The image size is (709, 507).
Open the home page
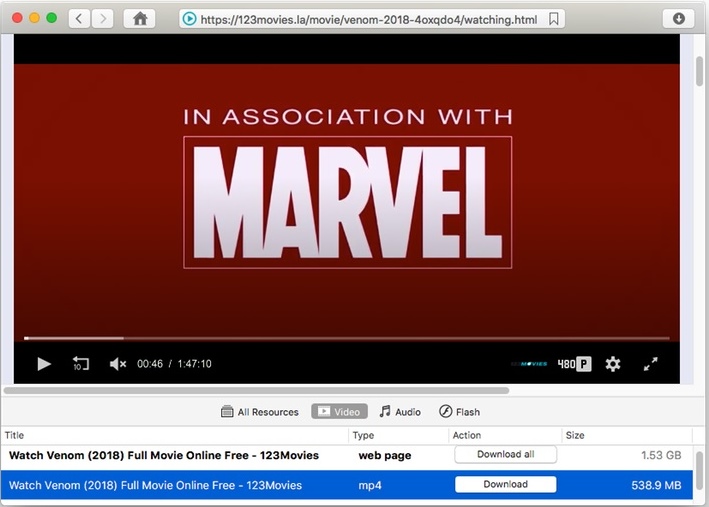pos(140,19)
